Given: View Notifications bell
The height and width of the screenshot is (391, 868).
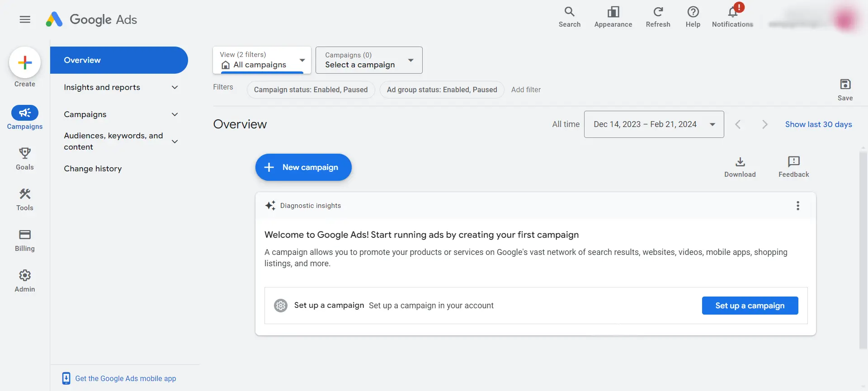Looking at the screenshot, I should (x=732, y=17).
